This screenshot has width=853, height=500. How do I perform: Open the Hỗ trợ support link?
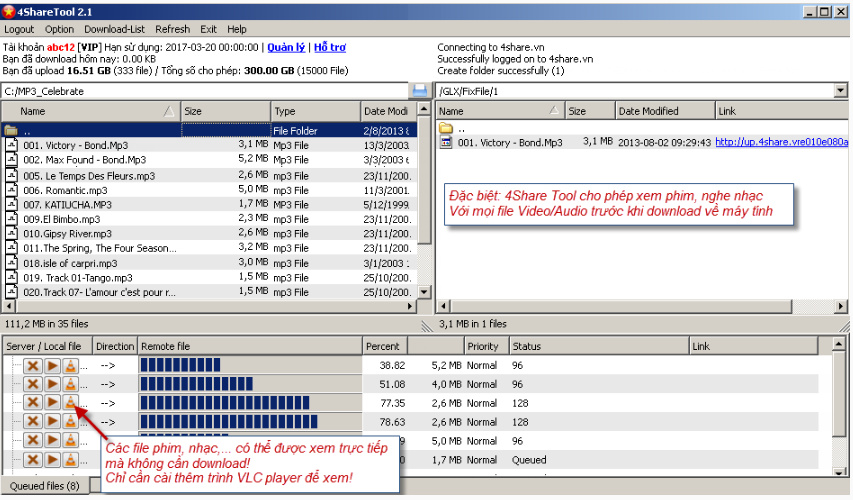[x=330, y=47]
